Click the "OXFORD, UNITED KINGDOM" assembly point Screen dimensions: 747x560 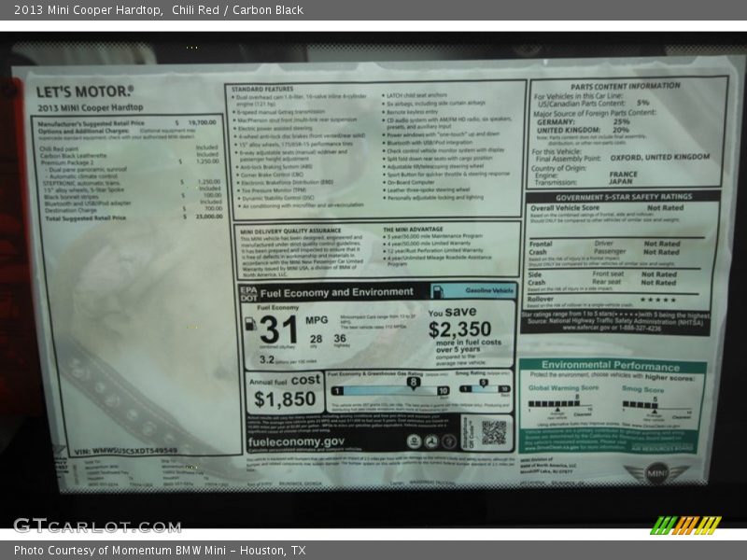point(660,157)
